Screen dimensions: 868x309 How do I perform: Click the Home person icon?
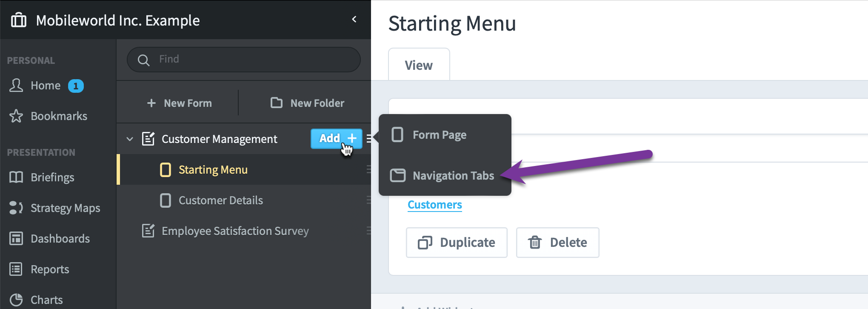pyautogui.click(x=16, y=85)
